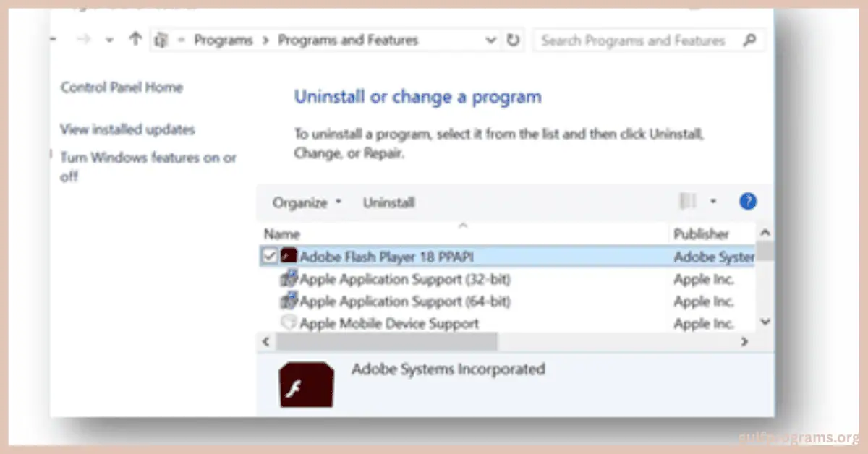
Task: Open the recent locations dropdown arrow
Action: (x=109, y=40)
